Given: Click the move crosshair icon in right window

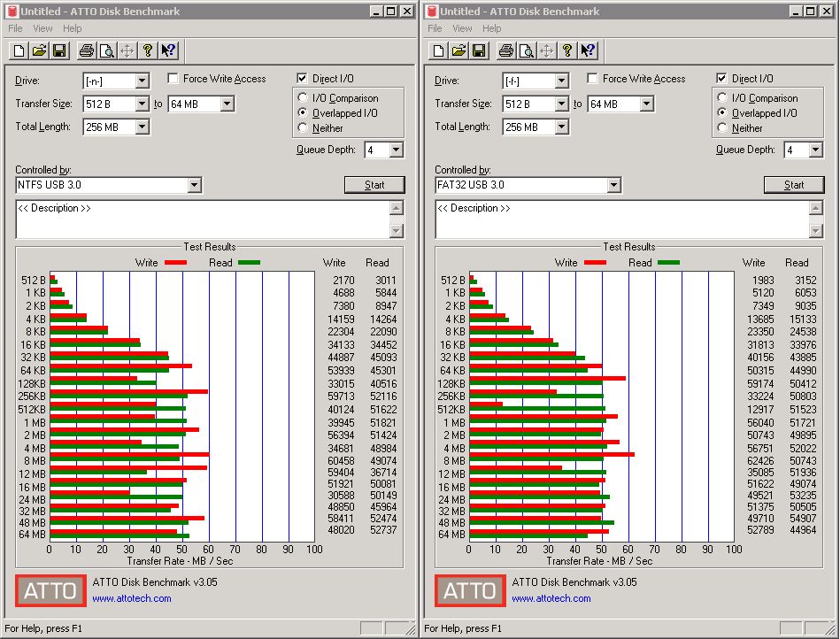Looking at the screenshot, I should [x=546, y=50].
